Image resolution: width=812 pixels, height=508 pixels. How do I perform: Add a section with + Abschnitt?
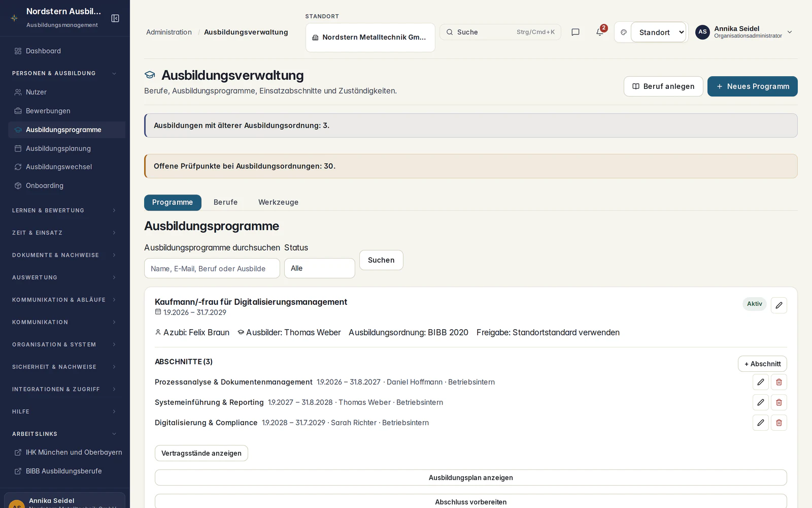point(762,364)
